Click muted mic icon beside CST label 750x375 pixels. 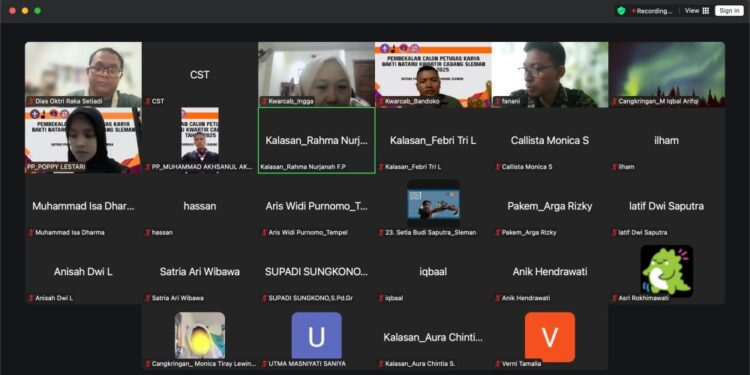click(x=148, y=101)
